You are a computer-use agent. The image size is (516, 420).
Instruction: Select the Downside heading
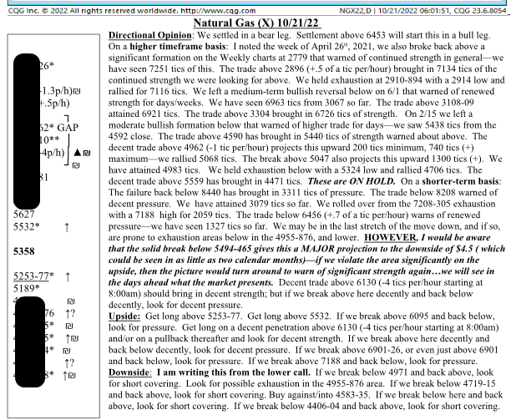click(x=129, y=372)
